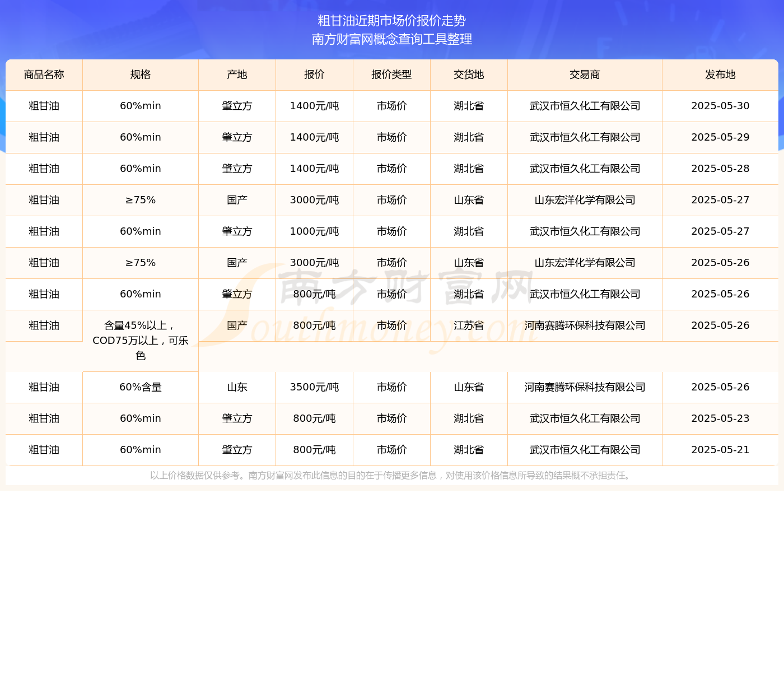Click 山东省 in the 3500元/吨 row
Screen dimensions: 784x675
pos(469,387)
